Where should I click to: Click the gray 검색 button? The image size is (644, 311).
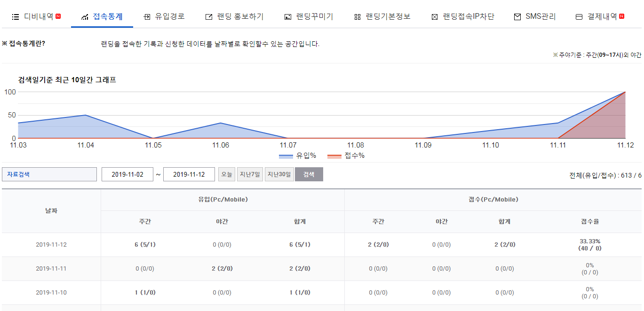pyautogui.click(x=309, y=174)
